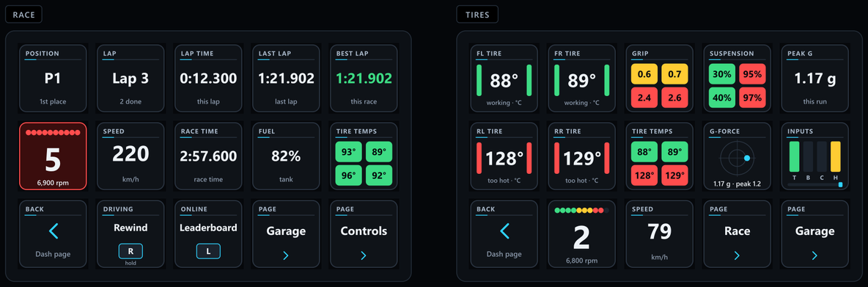Click the 92° tire temp swatch
This screenshot has width=868, height=287.
[x=378, y=175]
